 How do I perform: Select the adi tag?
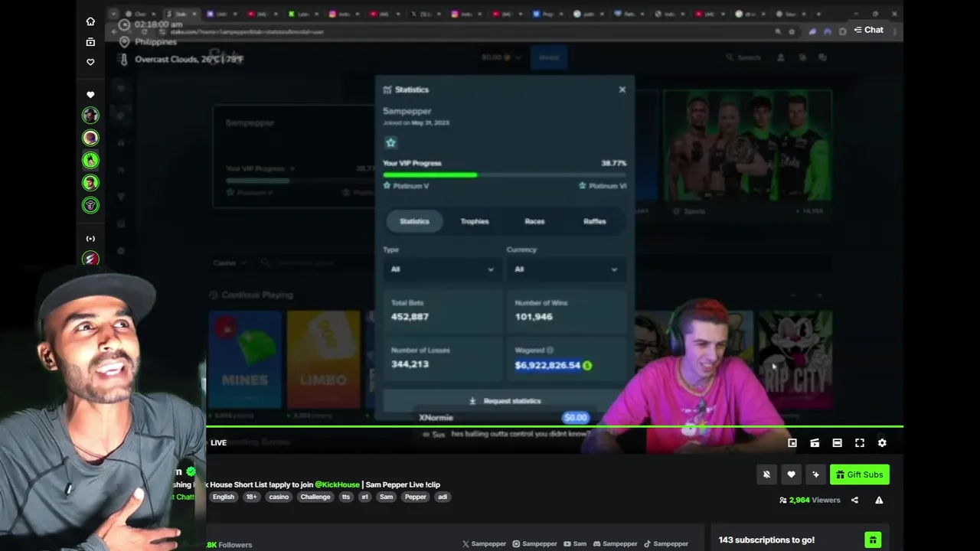point(443,497)
